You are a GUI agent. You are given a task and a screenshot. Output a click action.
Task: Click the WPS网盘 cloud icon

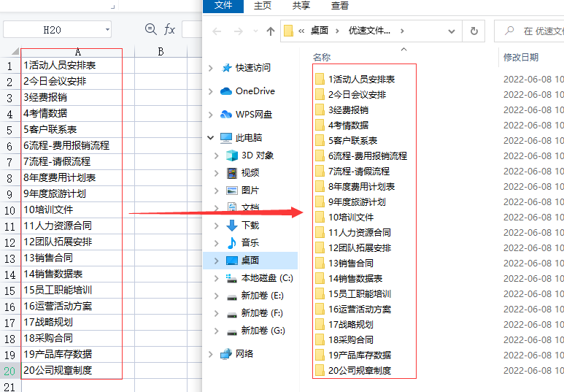226,115
